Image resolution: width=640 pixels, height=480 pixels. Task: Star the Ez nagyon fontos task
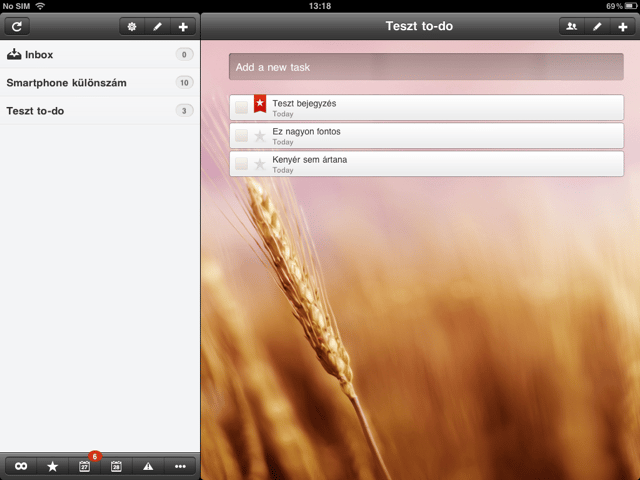(260, 136)
